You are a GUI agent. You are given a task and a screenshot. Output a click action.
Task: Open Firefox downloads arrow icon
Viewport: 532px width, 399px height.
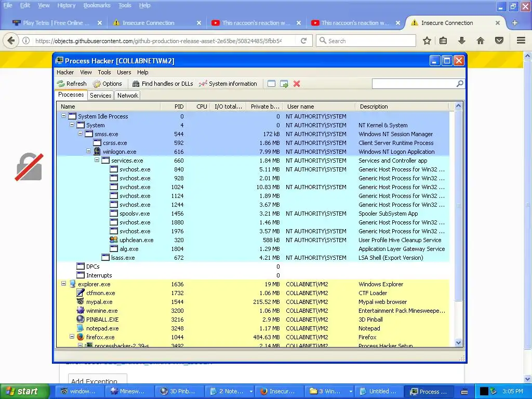point(462,41)
